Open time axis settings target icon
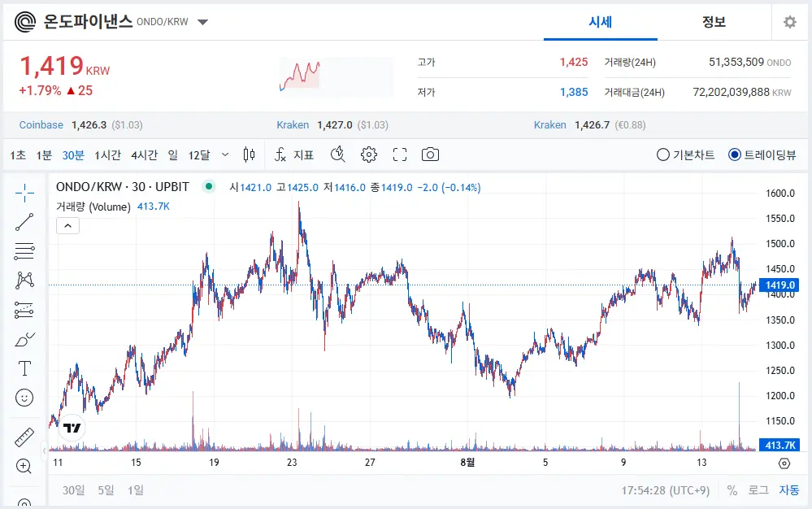 pos(784,463)
